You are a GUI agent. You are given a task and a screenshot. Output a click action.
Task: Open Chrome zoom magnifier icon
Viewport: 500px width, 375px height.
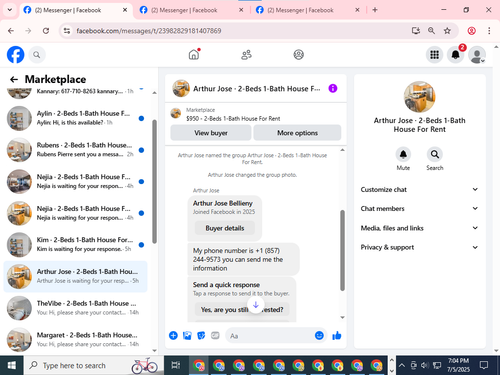(431, 31)
